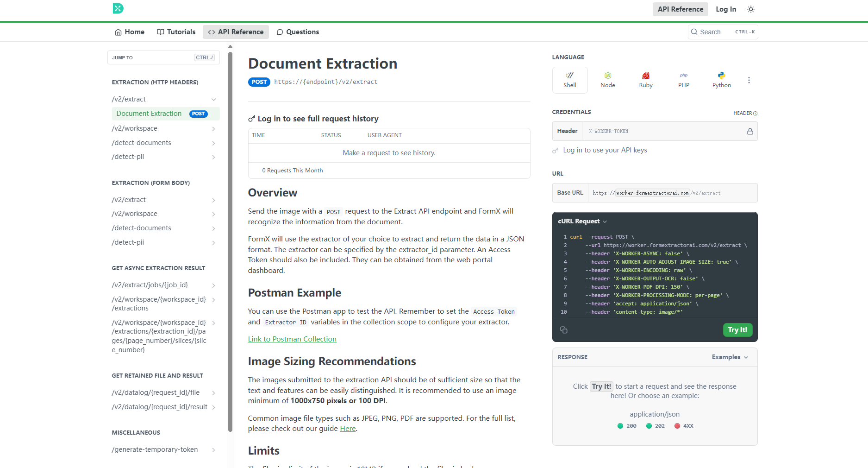Screen dimensions: 868x468
Task: Select the 4XX response example
Action: (x=684, y=426)
